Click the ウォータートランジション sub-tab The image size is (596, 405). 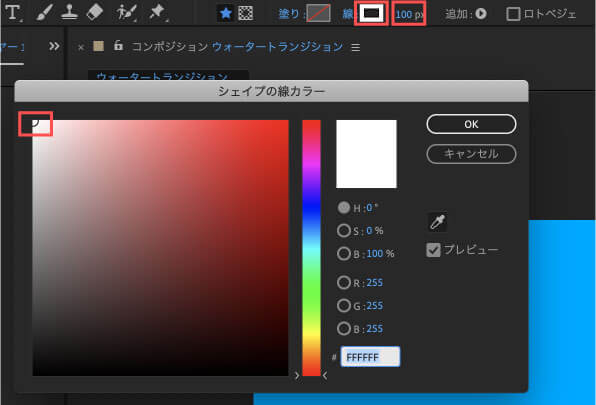(x=168, y=75)
